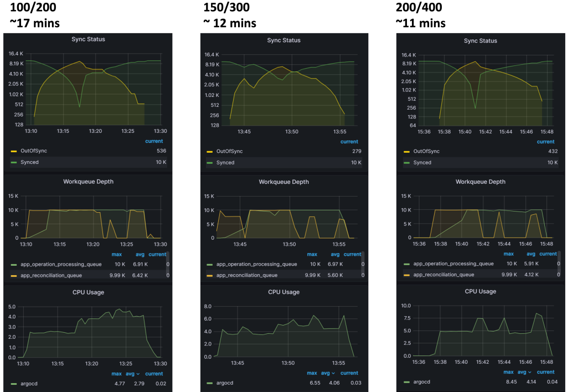Viewport: 567px width, 392px height.
Task: Click the current column header in Sync Status legend
Action: point(154,141)
